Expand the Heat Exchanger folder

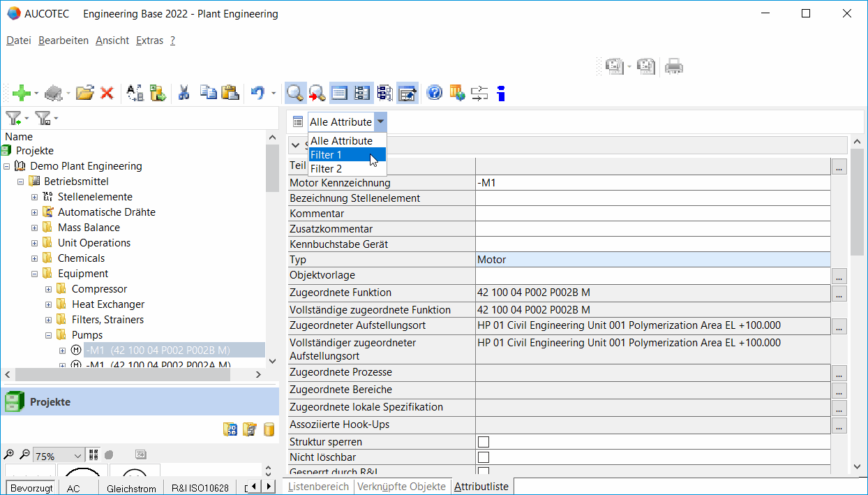pyautogui.click(x=49, y=304)
